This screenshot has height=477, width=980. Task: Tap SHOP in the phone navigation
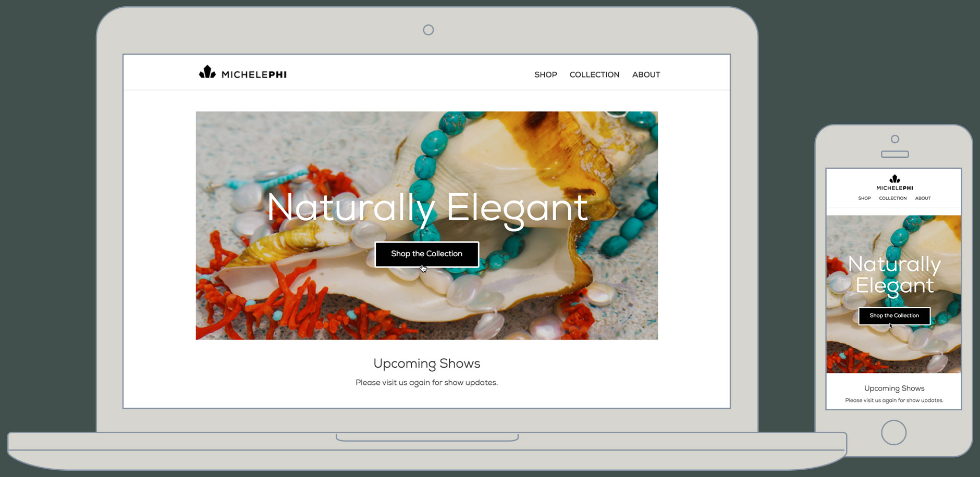pos(864,198)
